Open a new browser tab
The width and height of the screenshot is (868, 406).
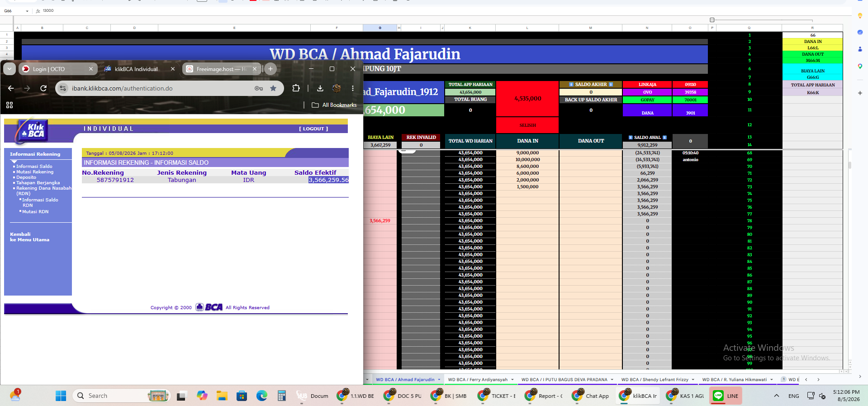tap(270, 69)
